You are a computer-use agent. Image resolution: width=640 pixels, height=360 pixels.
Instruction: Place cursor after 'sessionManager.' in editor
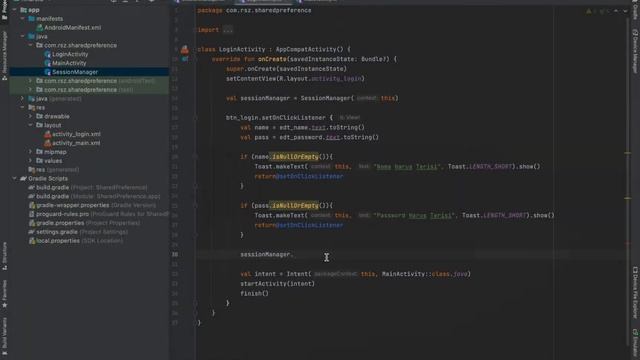(x=293, y=255)
